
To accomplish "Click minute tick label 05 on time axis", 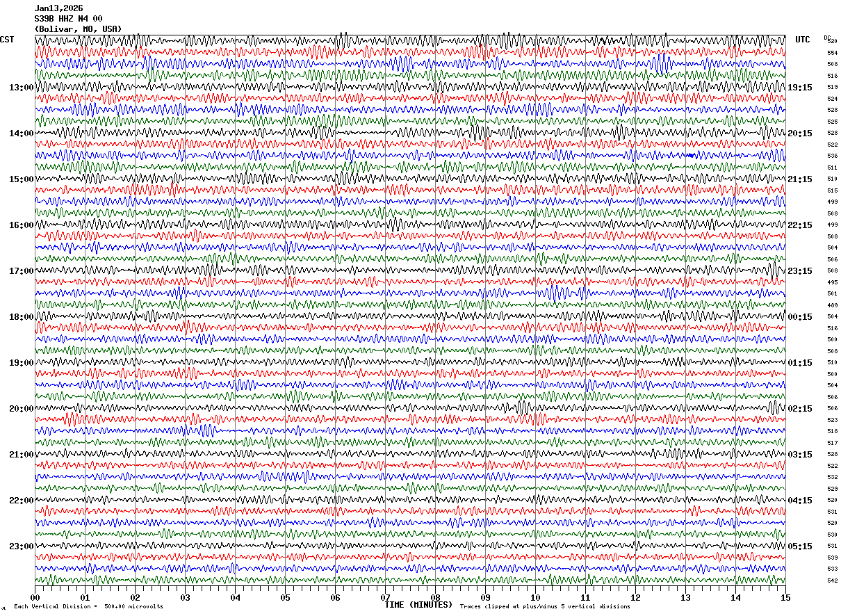I will 285,597.
